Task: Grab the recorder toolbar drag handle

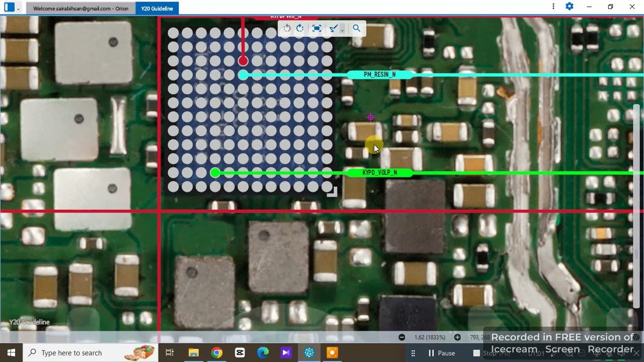Action: [x=413, y=353]
